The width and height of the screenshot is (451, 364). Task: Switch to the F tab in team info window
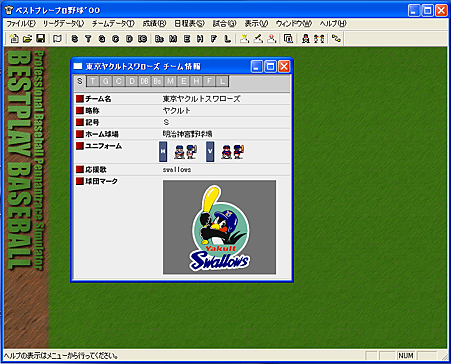point(209,81)
